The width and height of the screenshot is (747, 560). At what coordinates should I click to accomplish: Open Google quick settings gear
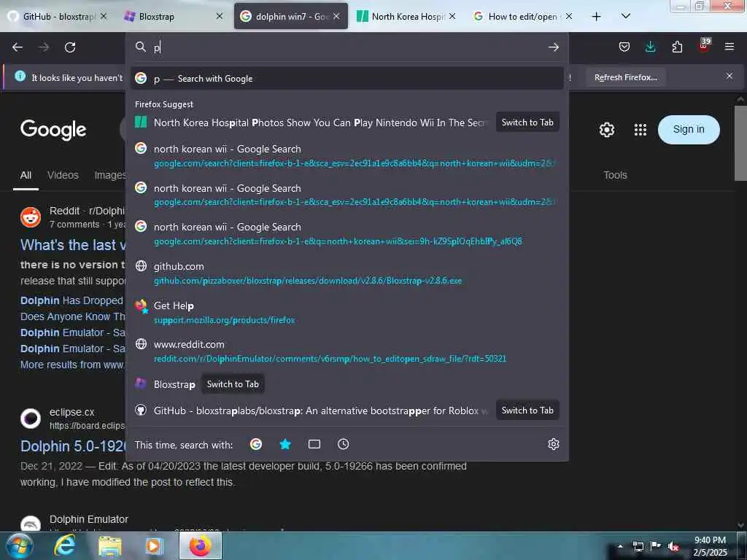click(x=606, y=130)
